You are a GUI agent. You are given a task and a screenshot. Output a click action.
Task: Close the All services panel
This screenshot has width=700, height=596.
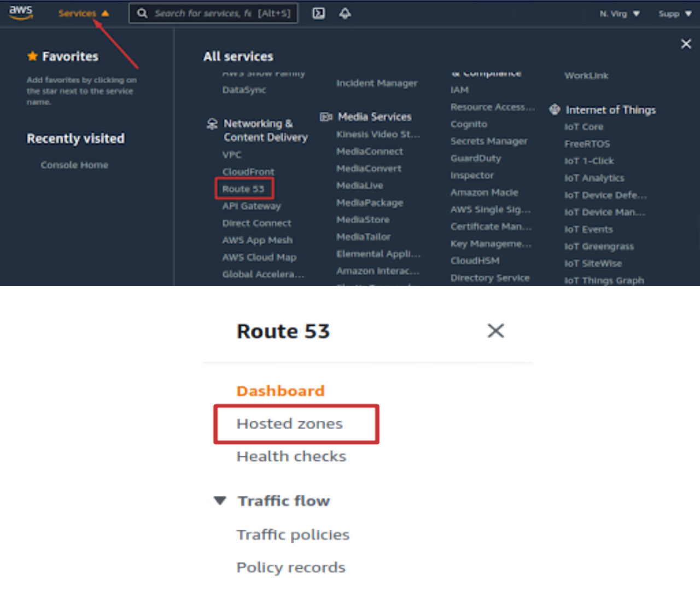pos(686,44)
